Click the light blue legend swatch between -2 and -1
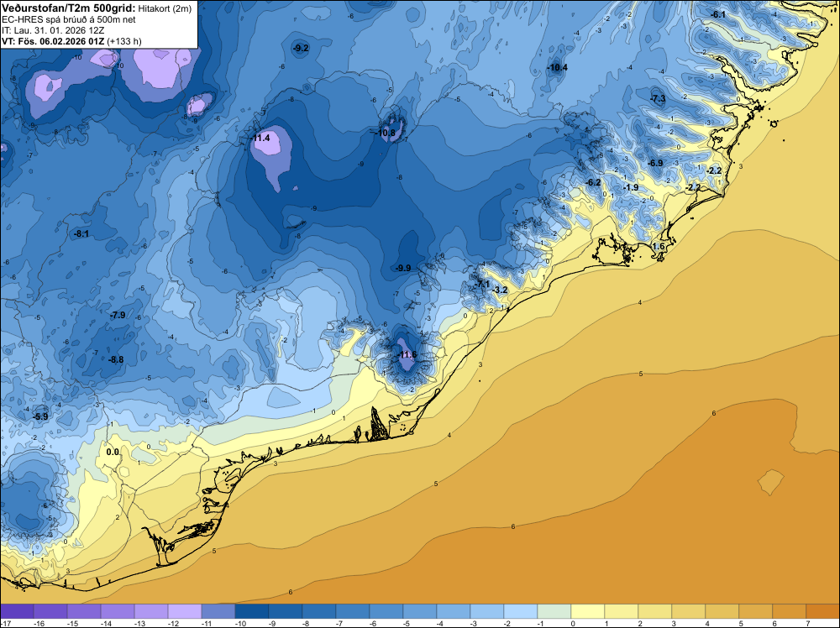The image size is (840, 628). point(521,611)
